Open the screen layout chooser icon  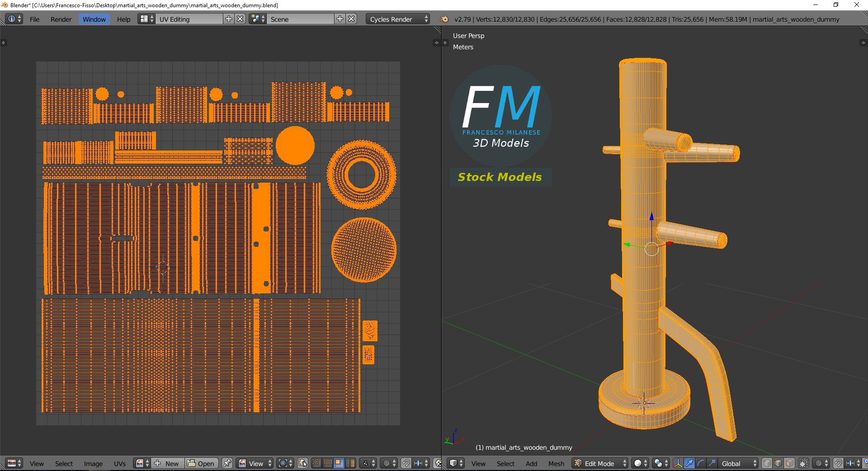coord(146,19)
